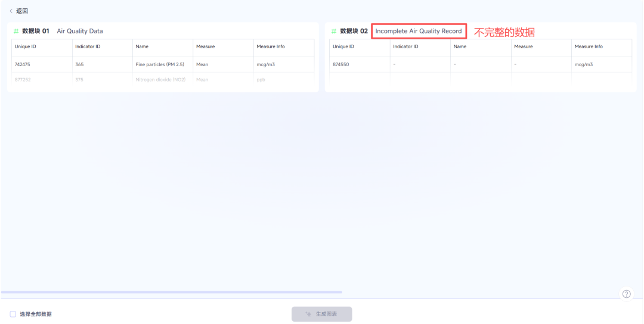The width and height of the screenshot is (644, 324).
Task: Click the back arrow labeled 返回
Action: (x=18, y=11)
